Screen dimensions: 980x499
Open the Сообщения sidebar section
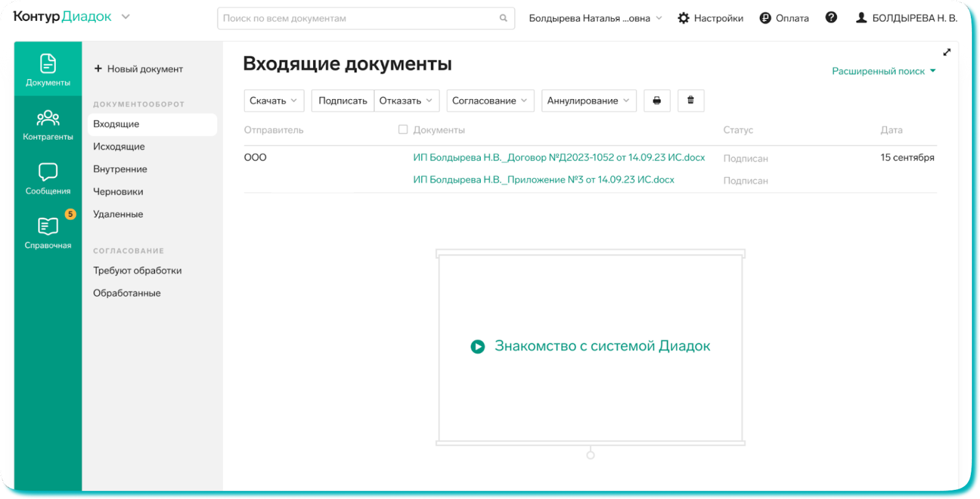48,178
